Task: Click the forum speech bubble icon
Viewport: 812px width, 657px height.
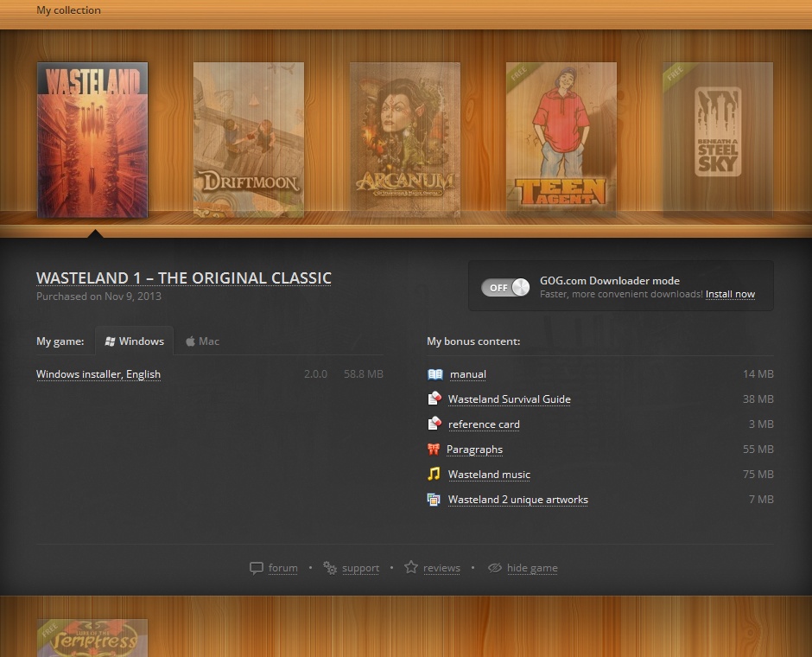Action: coord(257,569)
